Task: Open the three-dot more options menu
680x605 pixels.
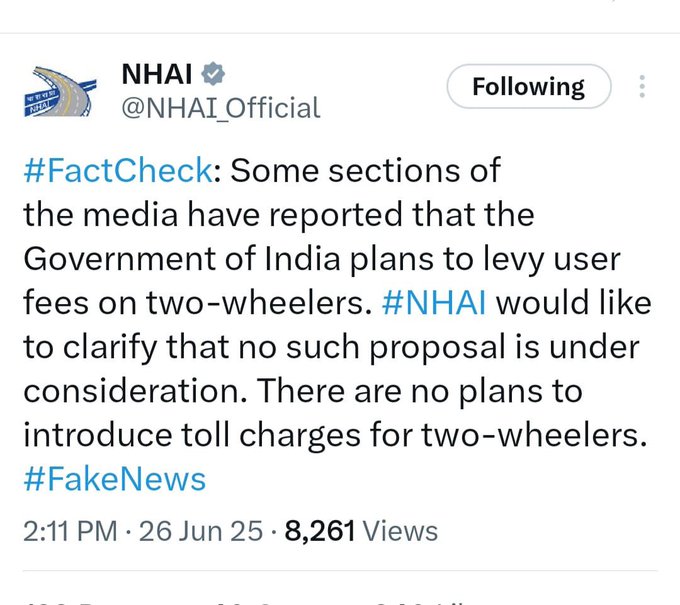Action: click(641, 87)
